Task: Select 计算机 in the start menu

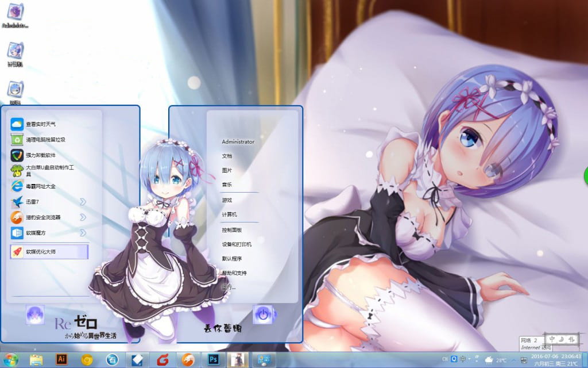Action: click(x=230, y=214)
